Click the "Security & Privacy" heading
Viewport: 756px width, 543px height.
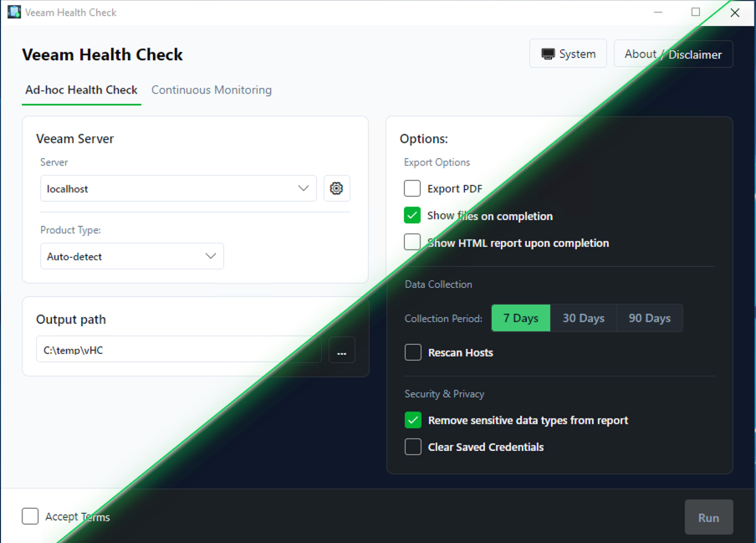click(444, 394)
